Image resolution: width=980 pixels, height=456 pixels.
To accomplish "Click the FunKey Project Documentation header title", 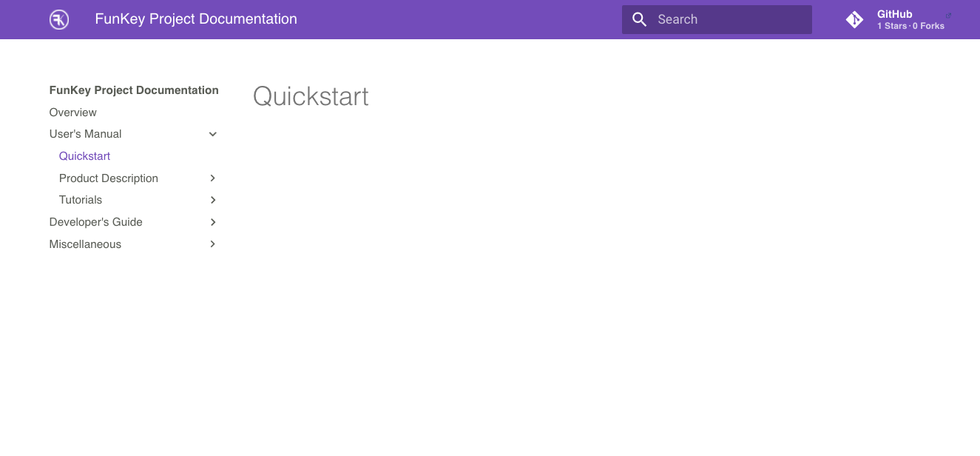I will [196, 19].
